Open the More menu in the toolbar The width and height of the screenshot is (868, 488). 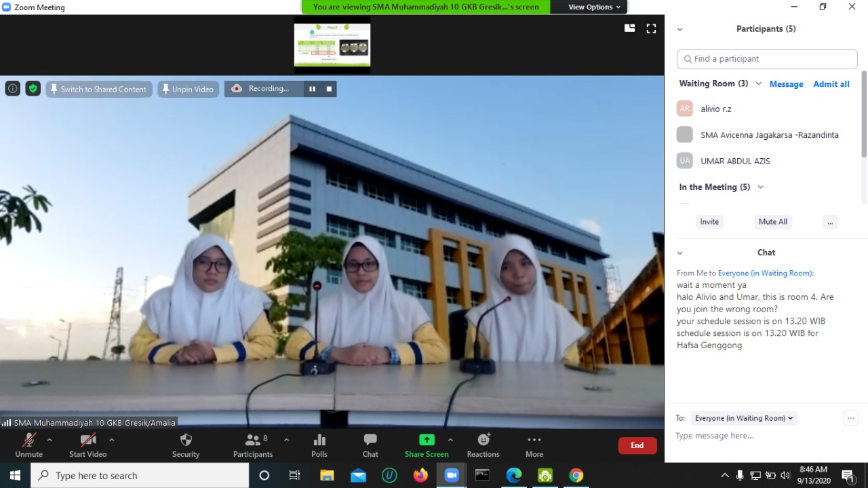(534, 445)
